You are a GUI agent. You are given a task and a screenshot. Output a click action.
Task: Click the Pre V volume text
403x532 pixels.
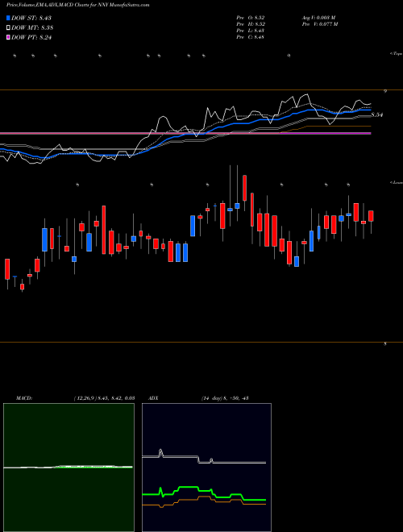point(319,24)
